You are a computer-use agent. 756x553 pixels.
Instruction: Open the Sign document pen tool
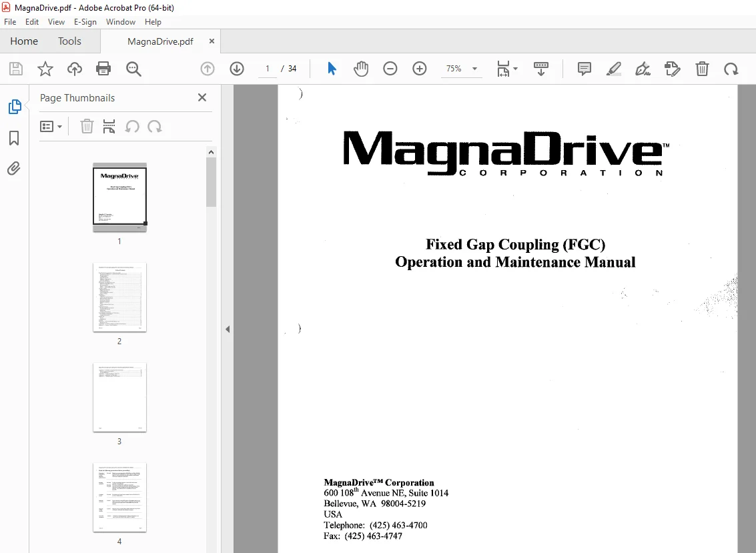pos(643,69)
